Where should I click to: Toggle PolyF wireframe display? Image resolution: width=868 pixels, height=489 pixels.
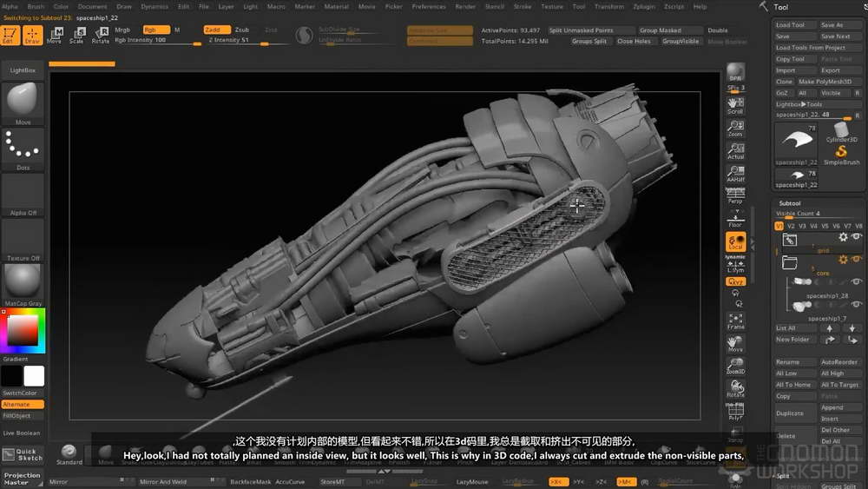(736, 412)
